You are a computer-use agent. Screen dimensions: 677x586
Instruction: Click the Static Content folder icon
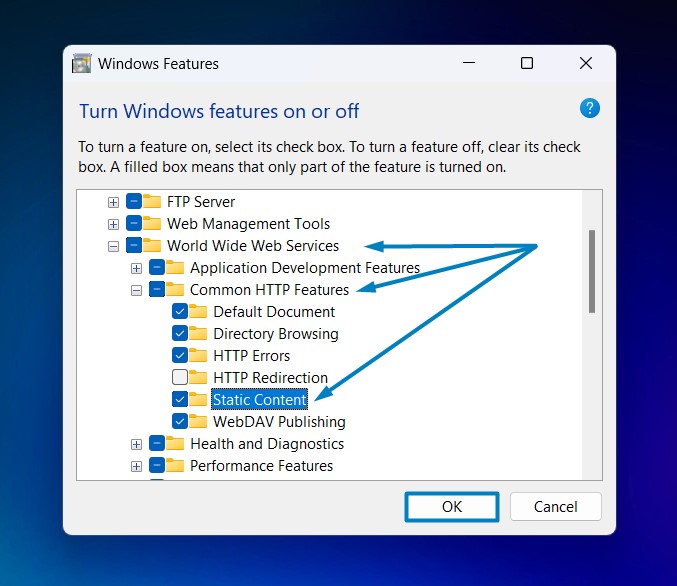point(198,399)
